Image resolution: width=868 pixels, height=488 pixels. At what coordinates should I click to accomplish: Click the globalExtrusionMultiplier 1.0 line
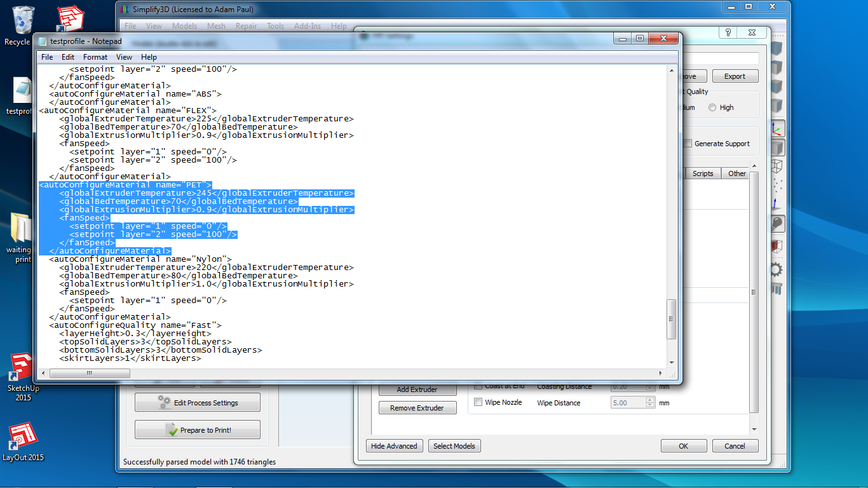207,284
